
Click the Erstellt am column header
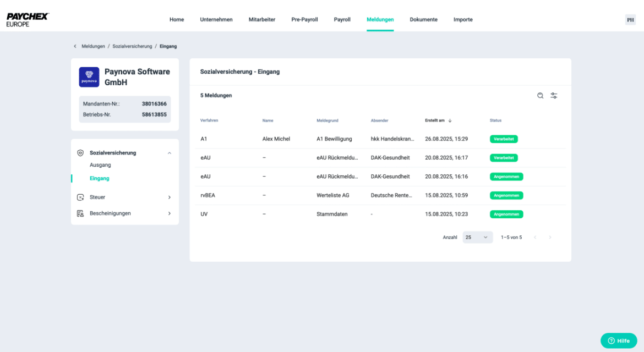click(434, 120)
